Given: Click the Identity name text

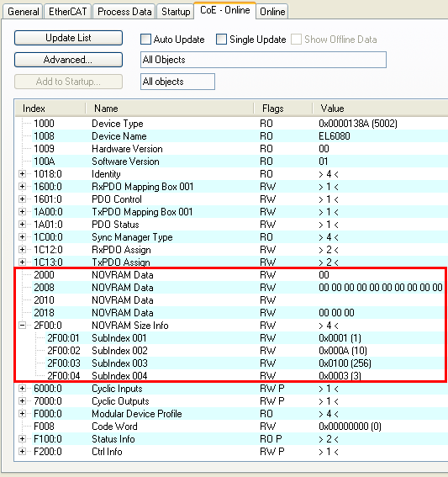Looking at the screenshot, I should (106, 174).
